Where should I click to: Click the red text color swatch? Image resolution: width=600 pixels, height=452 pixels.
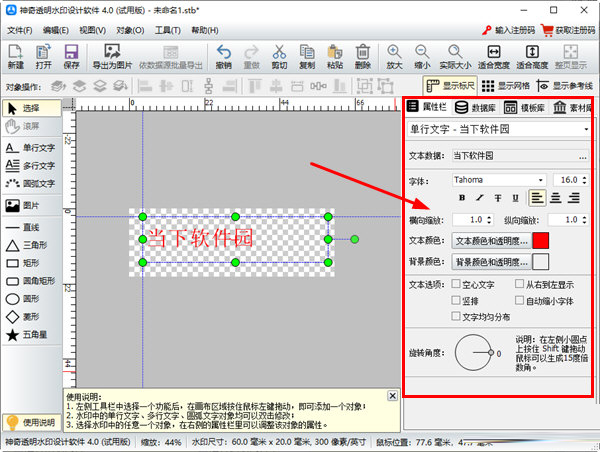click(x=540, y=240)
